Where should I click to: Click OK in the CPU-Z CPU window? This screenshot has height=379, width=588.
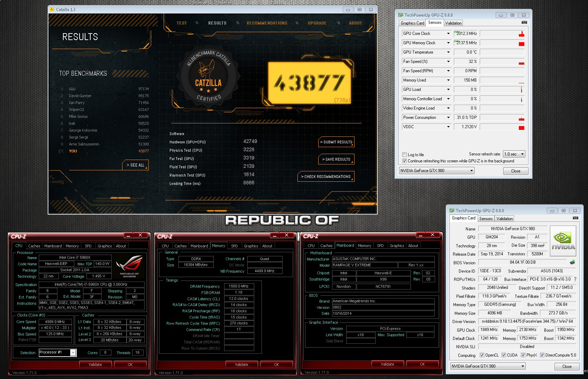(x=130, y=364)
